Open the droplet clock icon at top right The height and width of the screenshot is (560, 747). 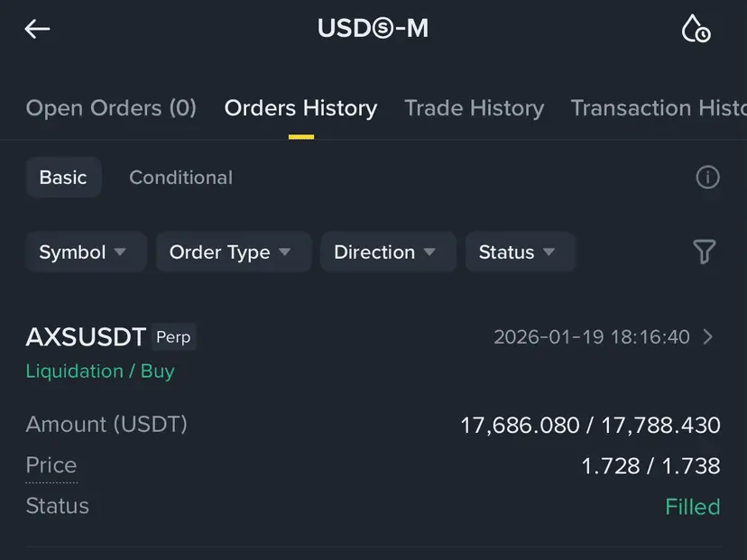click(695, 29)
